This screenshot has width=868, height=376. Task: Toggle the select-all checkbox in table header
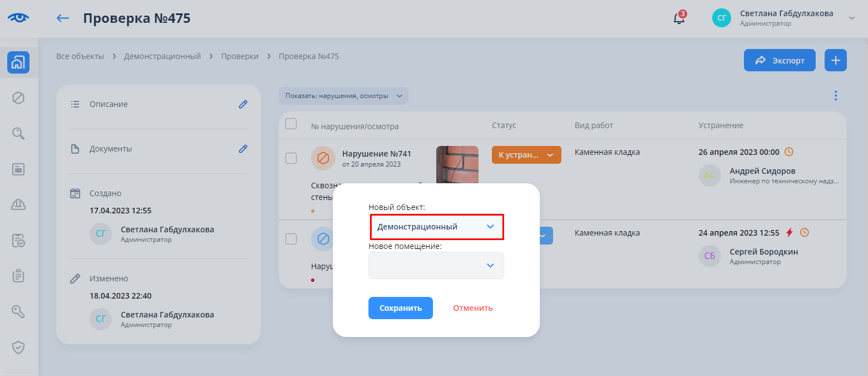(x=291, y=124)
